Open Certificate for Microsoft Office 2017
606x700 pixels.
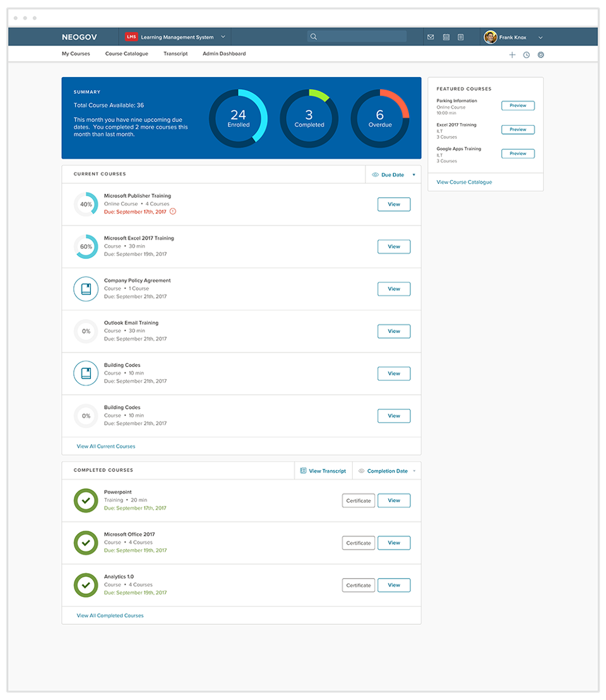click(x=359, y=543)
